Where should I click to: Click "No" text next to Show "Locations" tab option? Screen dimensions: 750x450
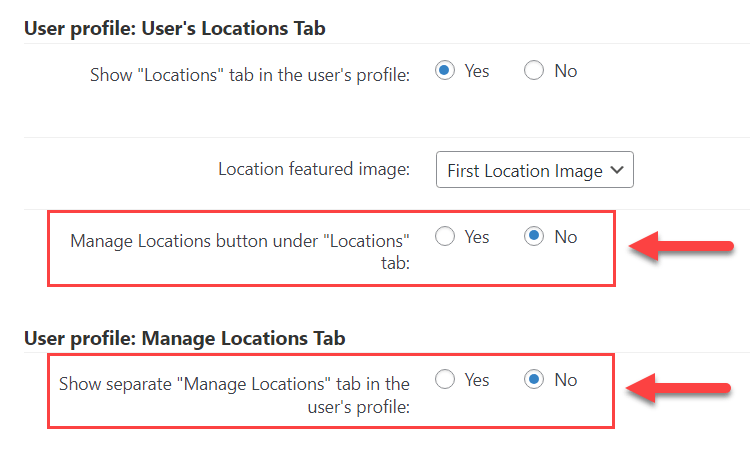[x=565, y=71]
